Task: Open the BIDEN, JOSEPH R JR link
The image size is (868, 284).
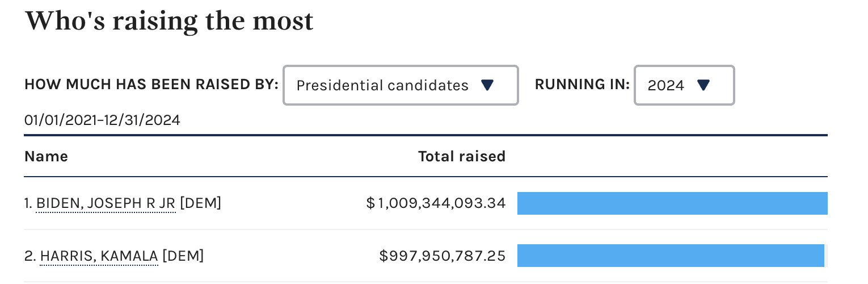Action: [106, 203]
